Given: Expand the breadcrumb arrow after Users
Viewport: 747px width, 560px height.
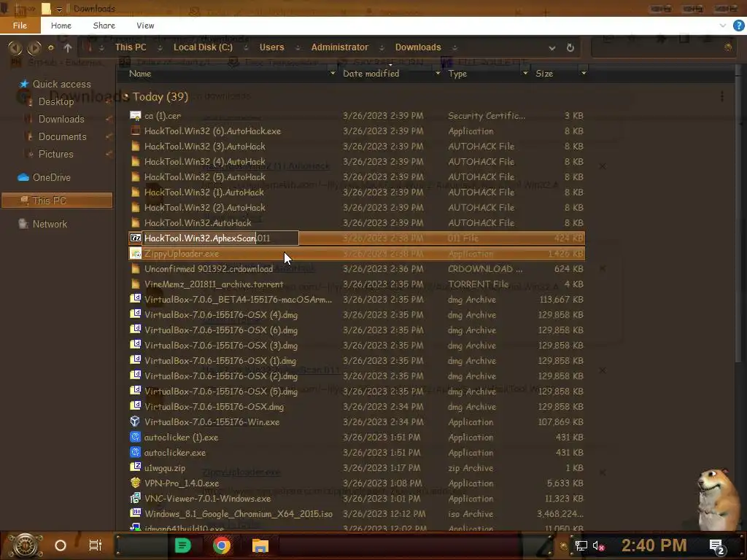Looking at the screenshot, I should pos(298,47).
